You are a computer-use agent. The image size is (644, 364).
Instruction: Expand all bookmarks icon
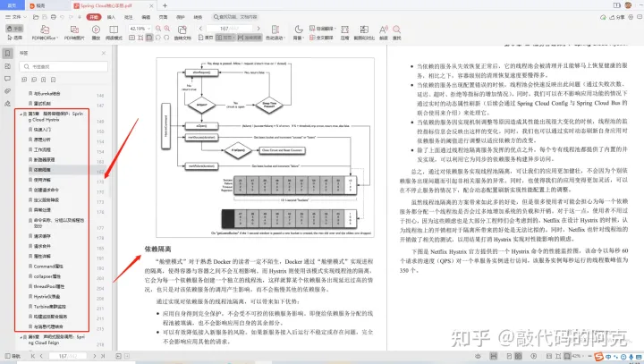[24, 80]
